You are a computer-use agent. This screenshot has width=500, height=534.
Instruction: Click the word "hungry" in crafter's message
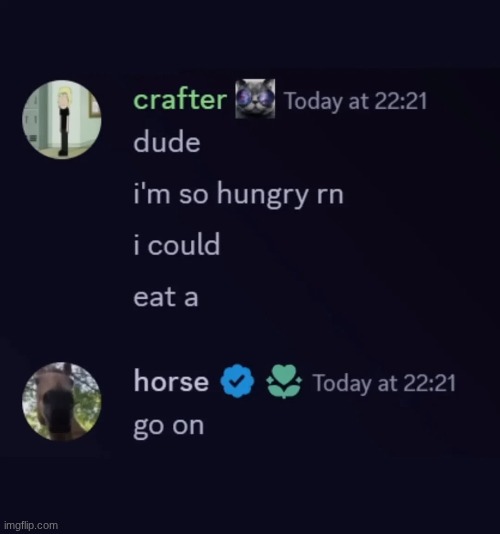(x=262, y=195)
